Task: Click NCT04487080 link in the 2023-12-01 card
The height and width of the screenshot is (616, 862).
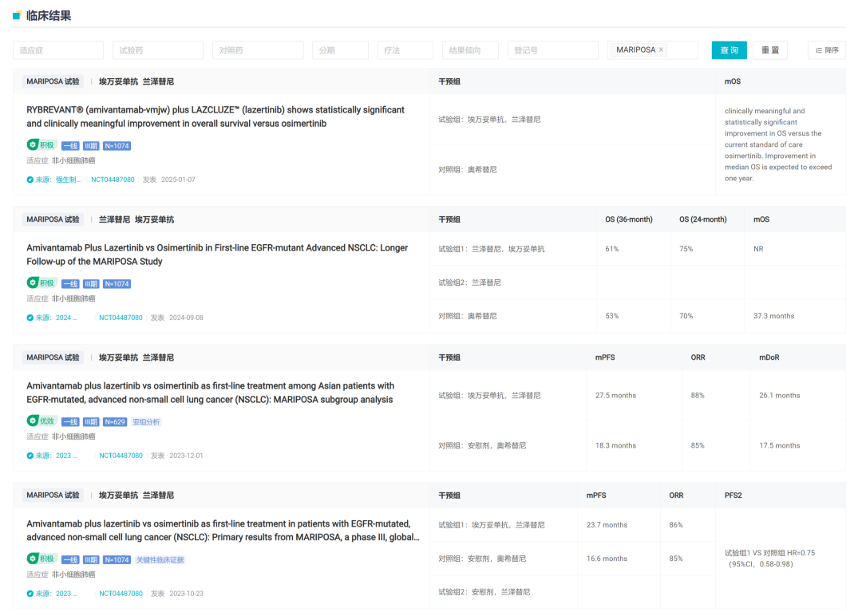Action: [121, 456]
